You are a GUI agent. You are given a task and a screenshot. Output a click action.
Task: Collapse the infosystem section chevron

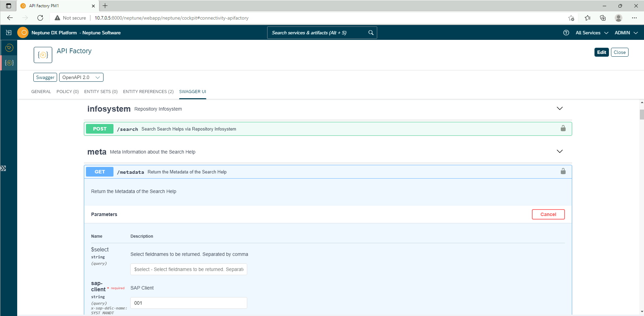tap(560, 109)
